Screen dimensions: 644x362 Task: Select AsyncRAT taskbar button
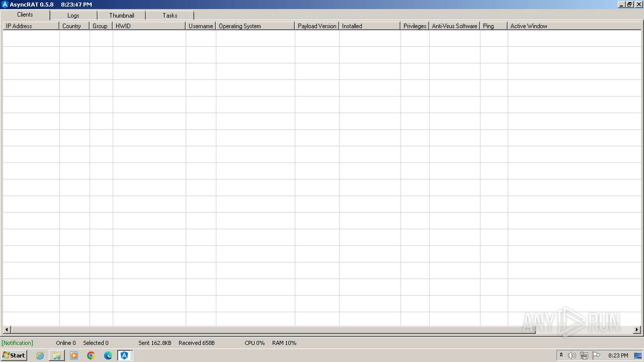pos(124,355)
